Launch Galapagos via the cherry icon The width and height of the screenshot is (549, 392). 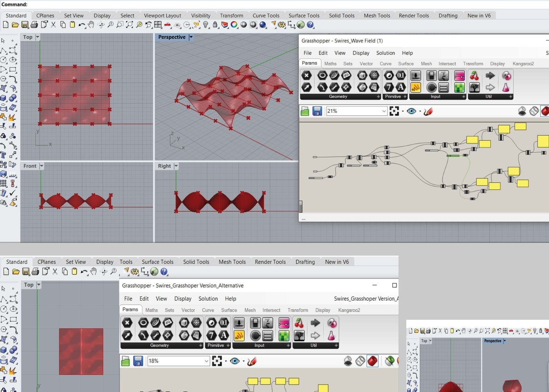474,76
